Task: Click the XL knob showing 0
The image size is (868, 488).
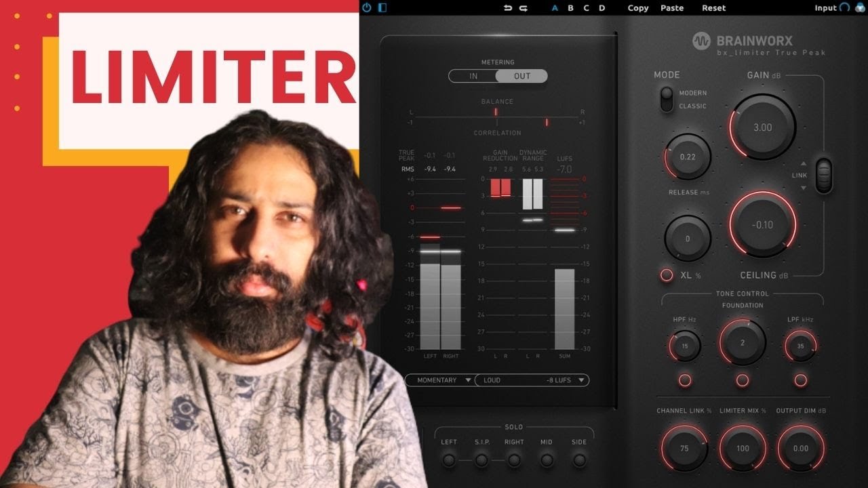Action: pos(688,239)
